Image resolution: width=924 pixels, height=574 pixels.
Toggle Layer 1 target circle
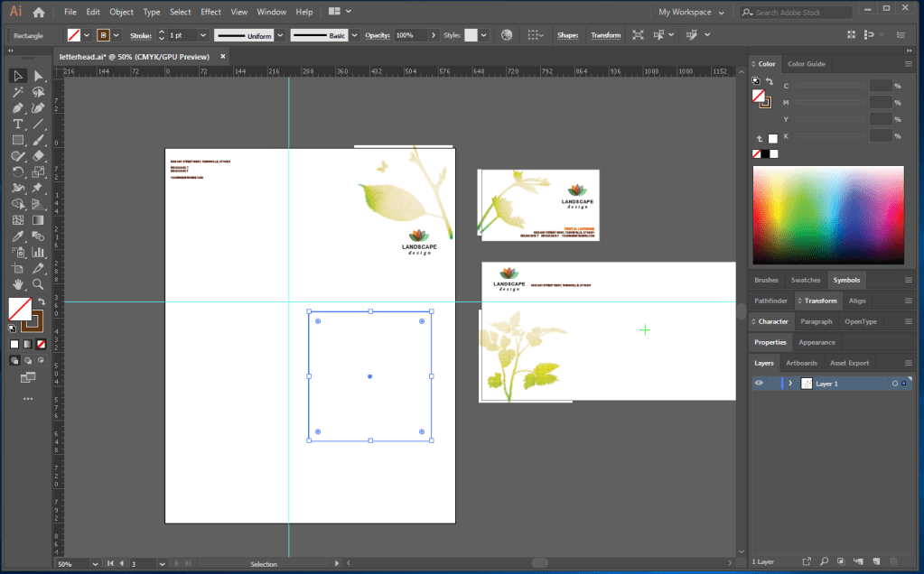click(894, 384)
